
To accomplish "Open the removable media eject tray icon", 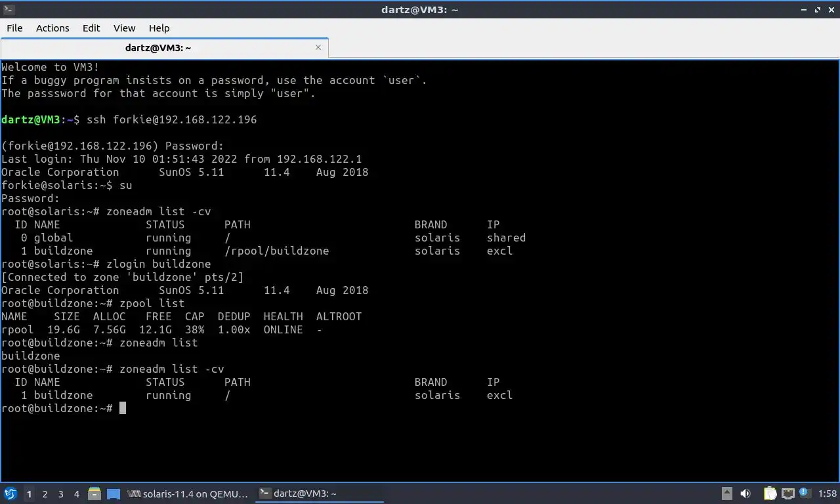I will tap(727, 493).
